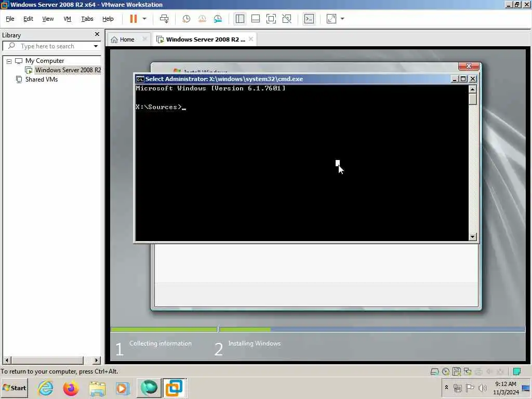Screen dimensions: 532x399
Task: Expand the Library search options dropdown
Action: (96, 46)
